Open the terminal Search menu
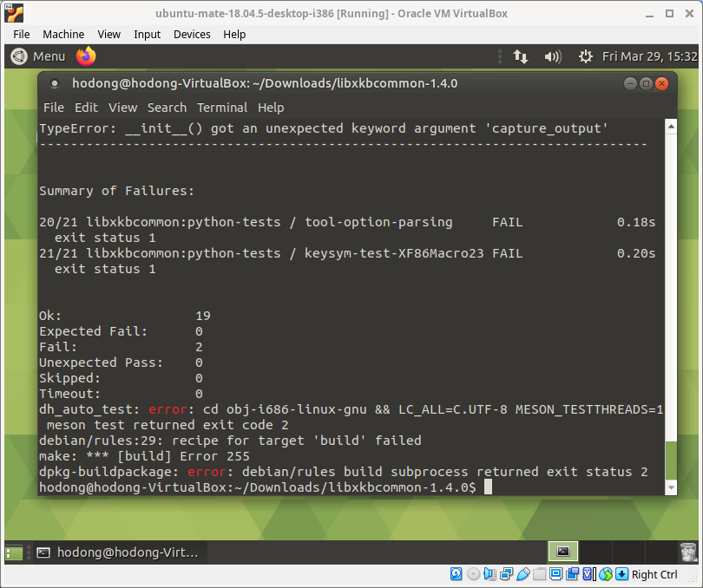Viewport: 703px width, 588px height. click(x=167, y=108)
